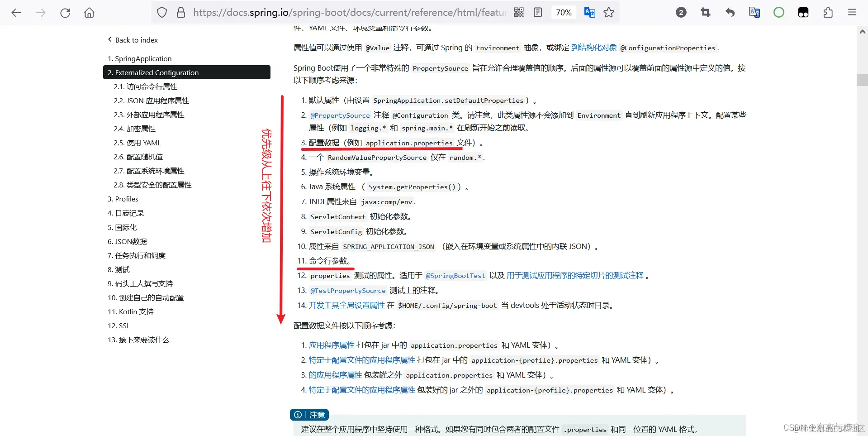Translate this page using the address bar icon

[x=589, y=12]
